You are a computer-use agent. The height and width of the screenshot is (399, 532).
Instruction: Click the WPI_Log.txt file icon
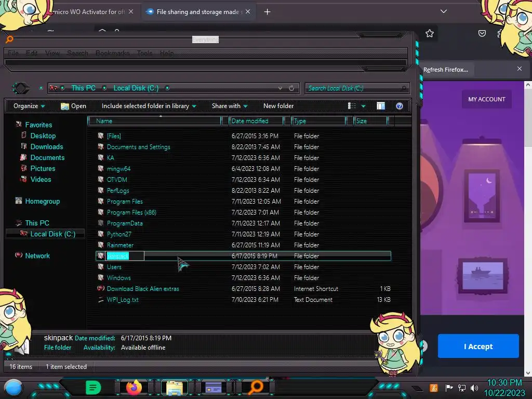coord(100,300)
